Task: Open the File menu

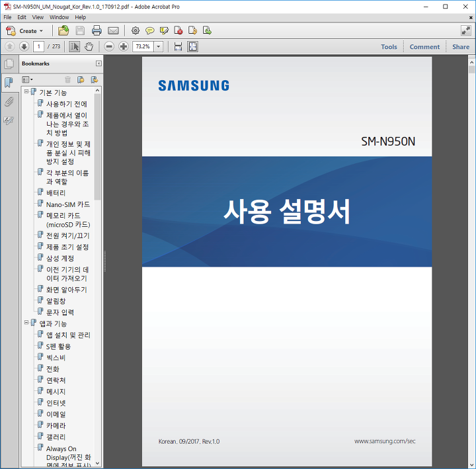Action: [7, 17]
